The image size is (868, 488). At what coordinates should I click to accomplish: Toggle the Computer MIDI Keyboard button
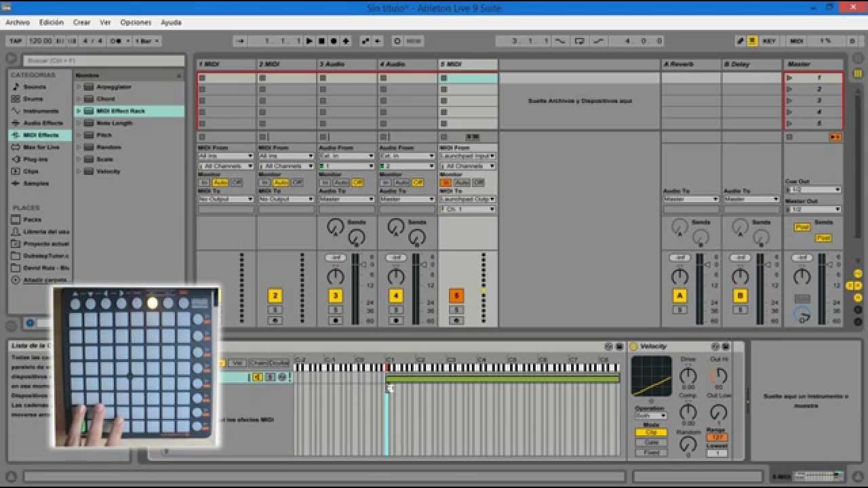753,41
